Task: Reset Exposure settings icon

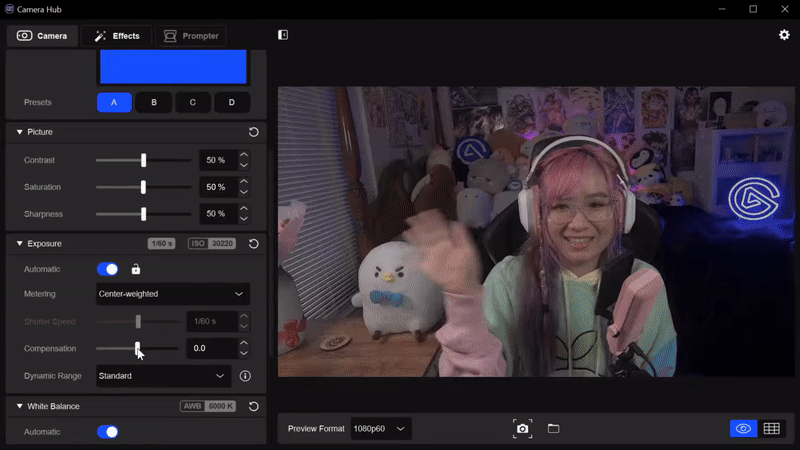Action: coord(254,244)
